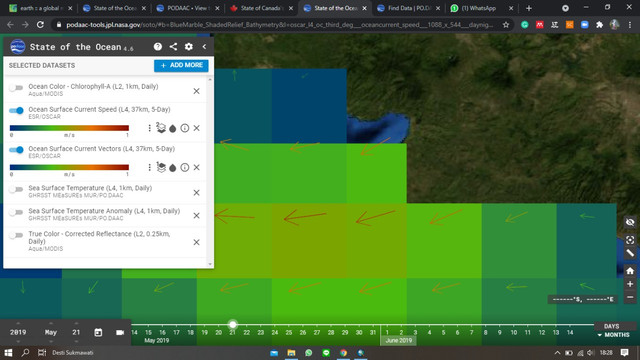The image size is (640, 360).
Task: Remove Sea Surface Temperature Anomaly dataset
Action: [196, 216]
